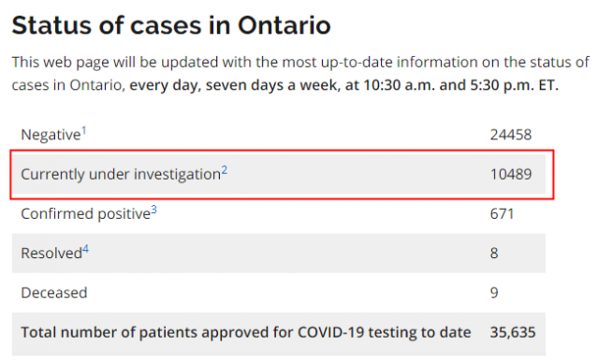
Task: Click the Currently under investigation label
Action: (121, 175)
